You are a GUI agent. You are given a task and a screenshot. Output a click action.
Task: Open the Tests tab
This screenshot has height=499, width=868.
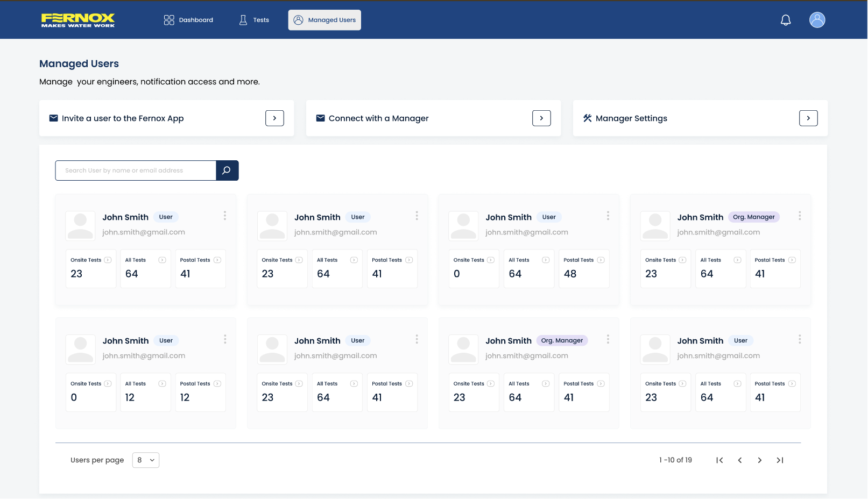tap(254, 20)
